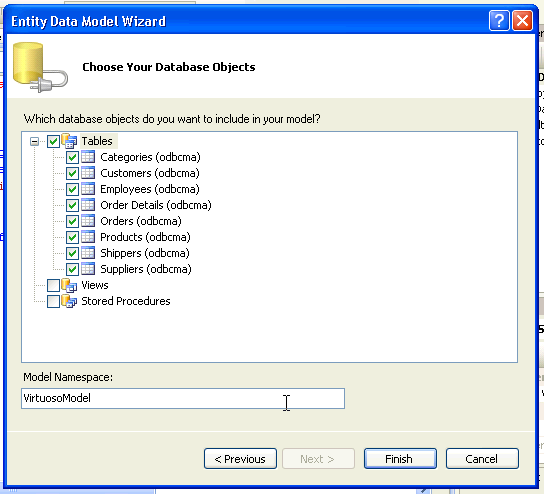Click the Categories table icon
Screen dimensions: 544x494
pyautogui.click(x=88, y=157)
